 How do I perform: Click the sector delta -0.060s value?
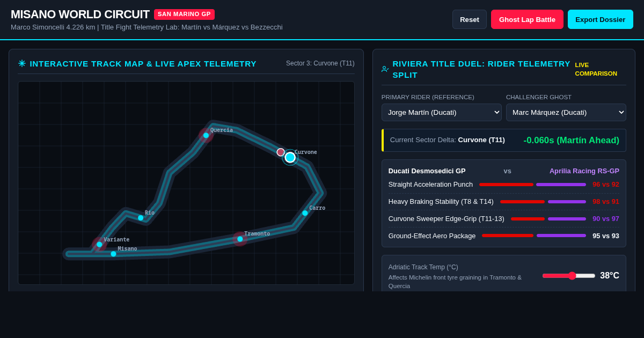click(x=571, y=141)
